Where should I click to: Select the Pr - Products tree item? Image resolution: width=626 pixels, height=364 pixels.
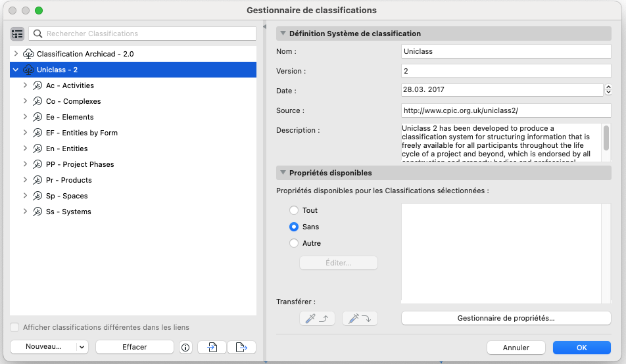(x=68, y=180)
